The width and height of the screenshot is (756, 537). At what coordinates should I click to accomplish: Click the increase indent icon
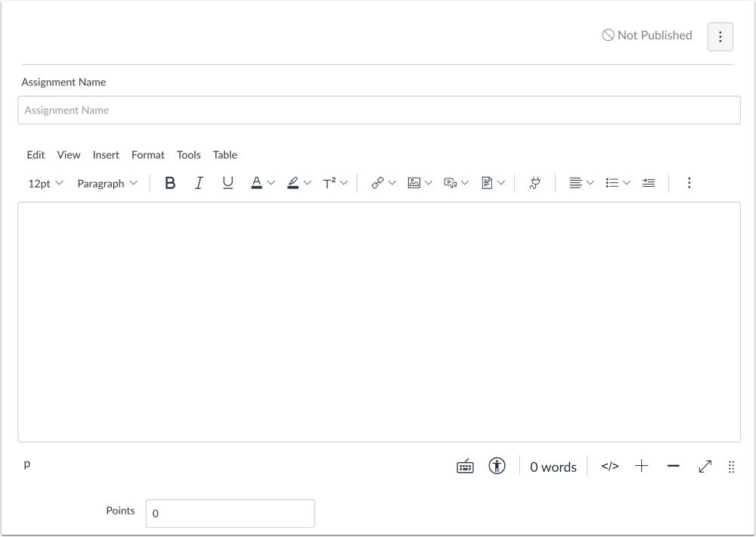pyautogui.click(x=649, y=182)
